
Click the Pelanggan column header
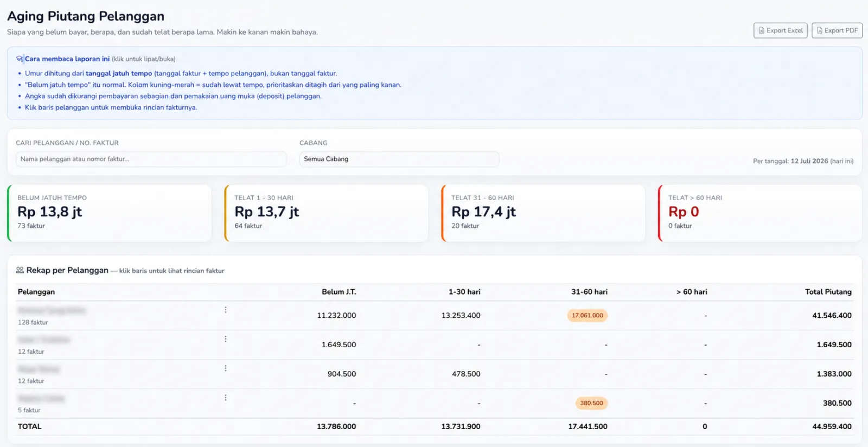point(36,292)
